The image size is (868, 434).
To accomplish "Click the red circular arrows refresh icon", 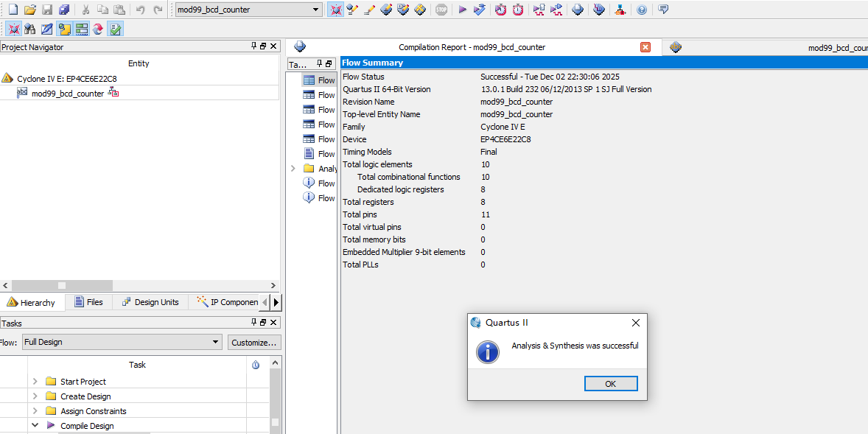I will point(98,29).
